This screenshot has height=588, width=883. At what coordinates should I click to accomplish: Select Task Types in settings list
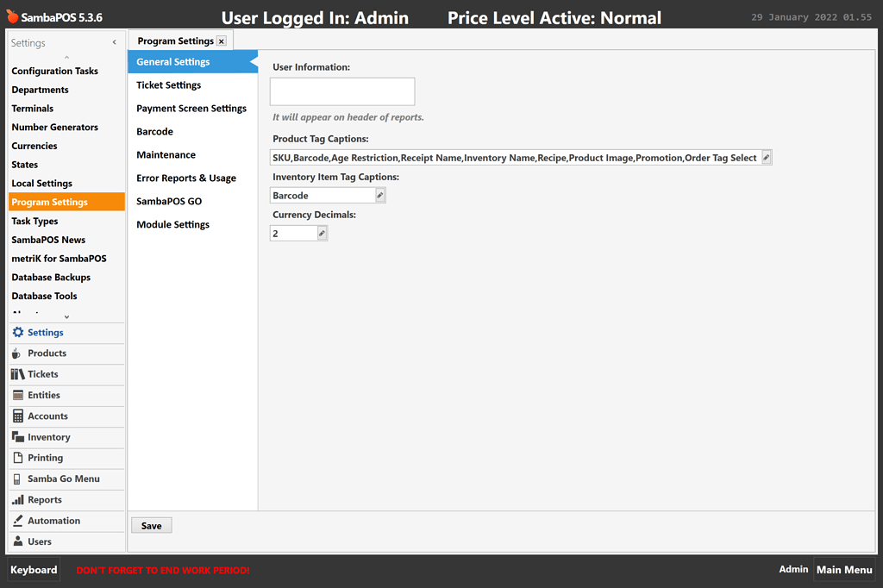coord(67,221)
